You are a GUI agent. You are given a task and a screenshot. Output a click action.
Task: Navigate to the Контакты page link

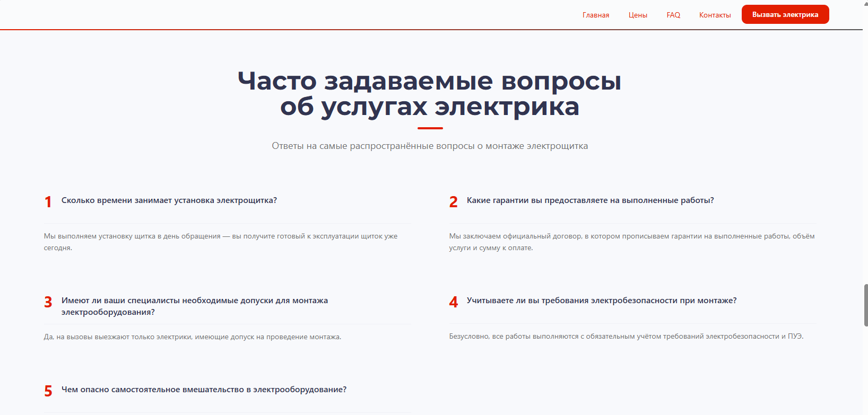(715, 15)
